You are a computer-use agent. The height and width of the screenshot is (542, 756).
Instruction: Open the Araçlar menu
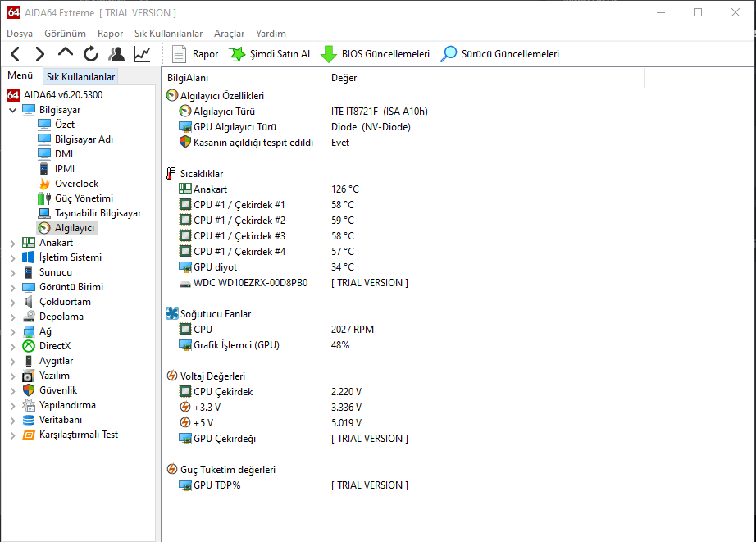pyautogui.click(x=229, y=34)
